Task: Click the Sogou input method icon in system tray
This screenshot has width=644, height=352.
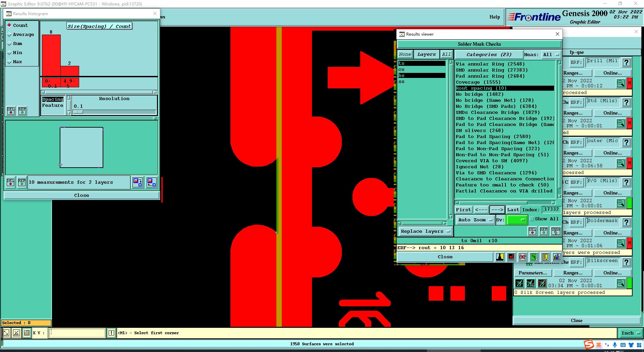Action: click(589, 345)
